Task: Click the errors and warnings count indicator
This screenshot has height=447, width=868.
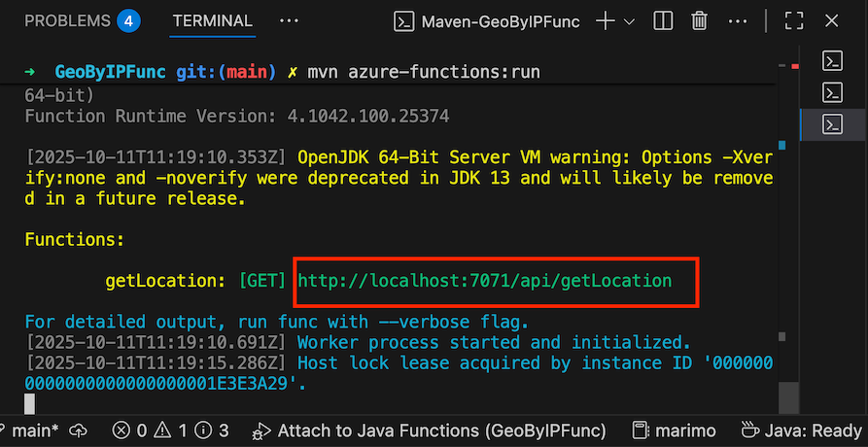Action: pos(171,430)
